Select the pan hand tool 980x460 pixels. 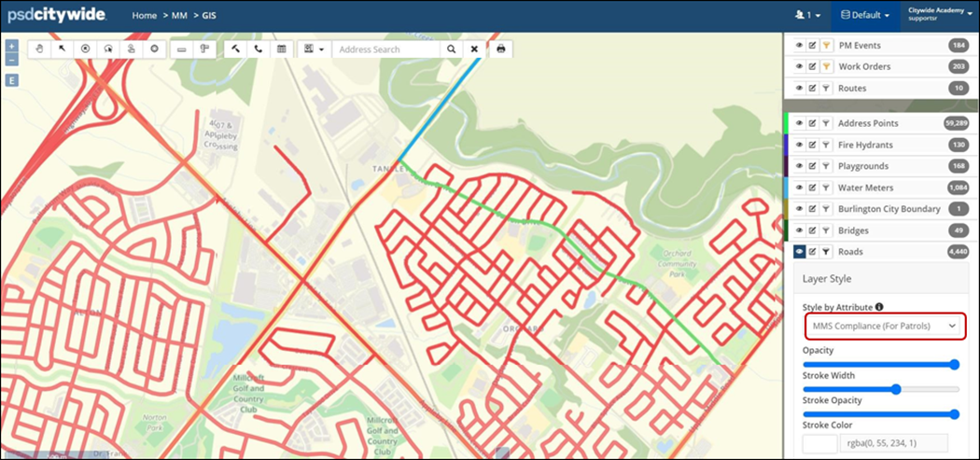tap(39, 49)
